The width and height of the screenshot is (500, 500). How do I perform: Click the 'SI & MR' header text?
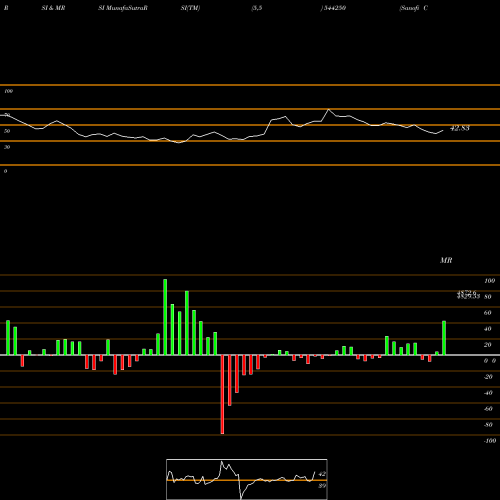(x=53, y=8)
